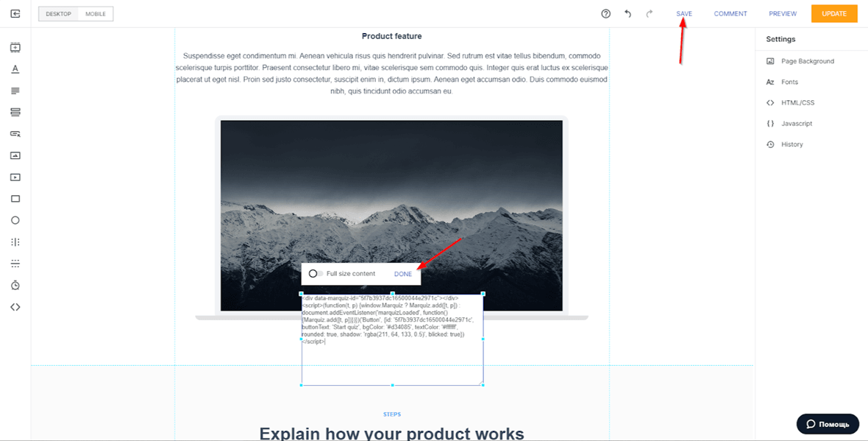868x441 pixels.
Task: Click SAVE in top bar
Action: 684,14
